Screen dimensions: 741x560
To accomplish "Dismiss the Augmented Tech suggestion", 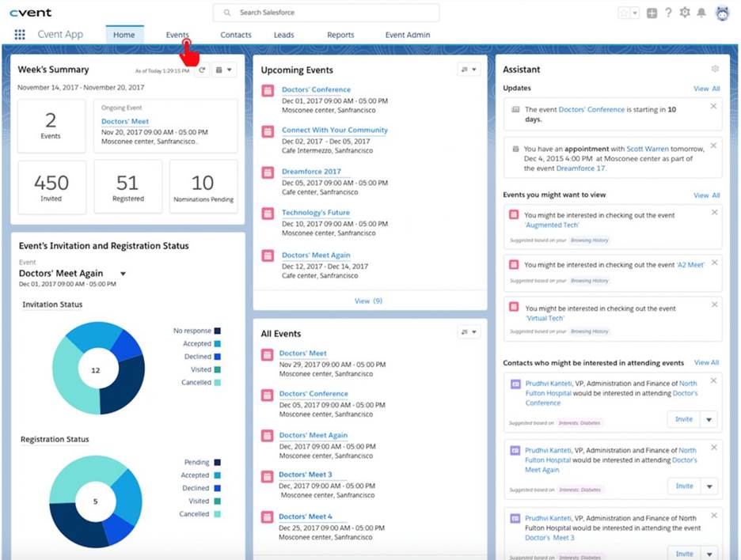I will 715,213.
